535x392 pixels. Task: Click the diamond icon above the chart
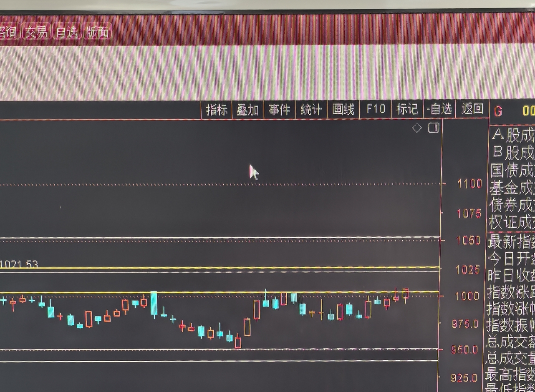pyautogui.click(x=416, y=128)
